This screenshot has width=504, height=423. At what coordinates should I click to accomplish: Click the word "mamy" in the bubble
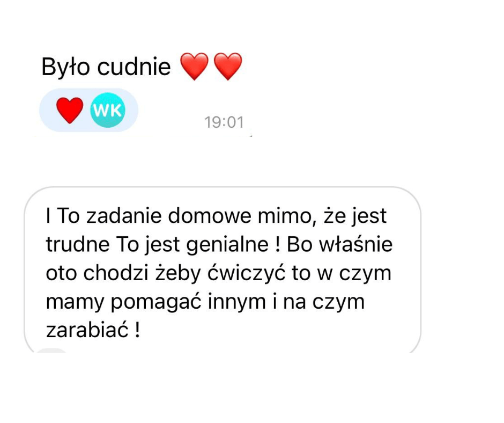(75, 303)
